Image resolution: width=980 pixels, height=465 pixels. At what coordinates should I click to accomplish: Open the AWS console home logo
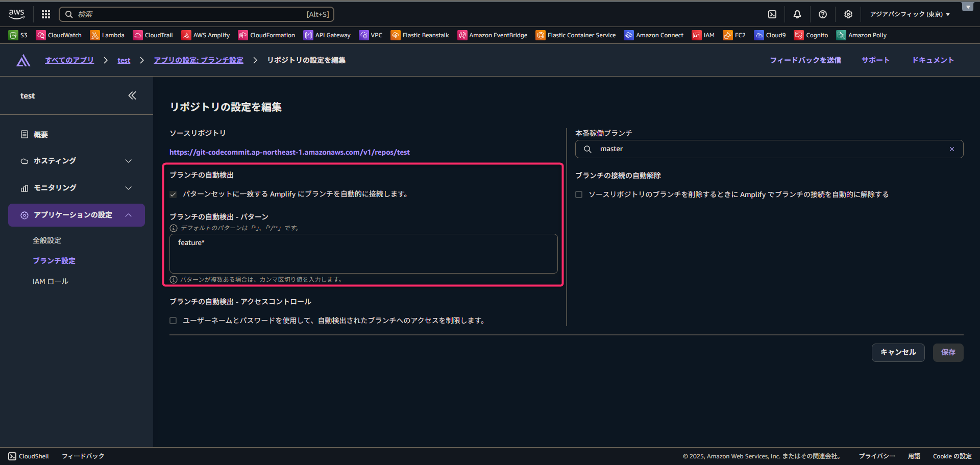point(16,14)
